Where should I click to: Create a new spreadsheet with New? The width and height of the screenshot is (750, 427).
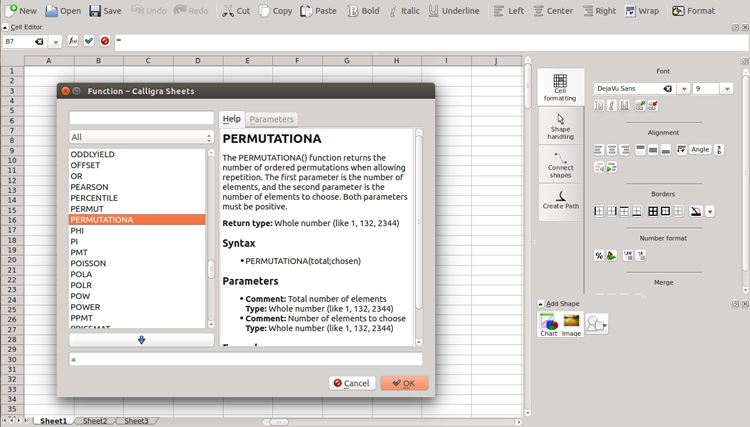click(x=21, y=11)
